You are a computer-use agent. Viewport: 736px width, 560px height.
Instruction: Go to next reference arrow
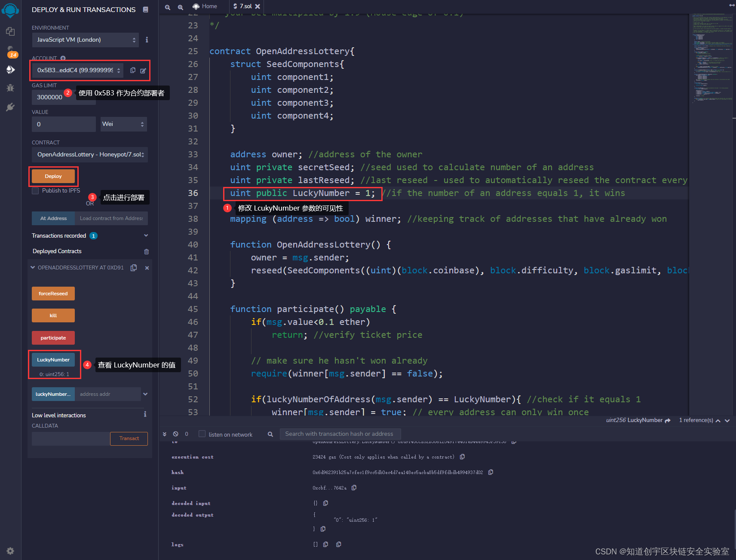coord(727,421)
